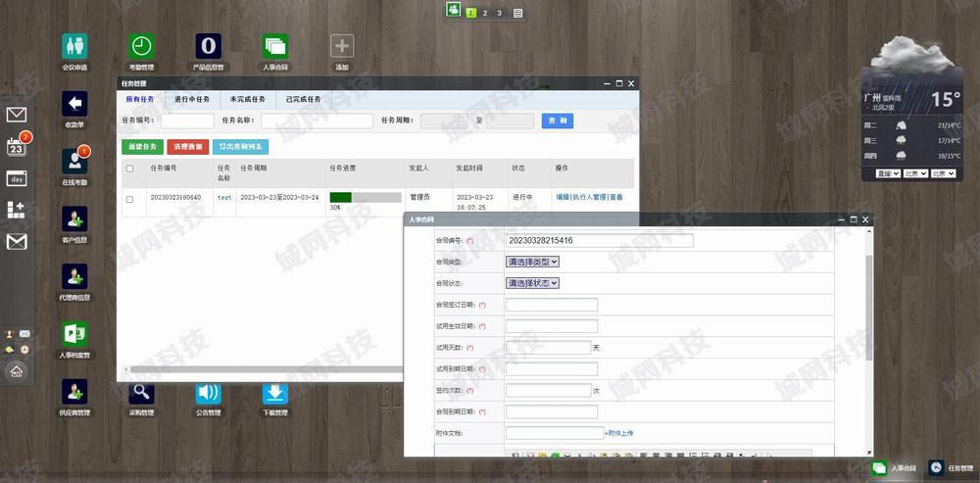This screenshot has width=980, height=483.
Task: Click the +附件上传 upload link
Action: (x=618, y=433)
